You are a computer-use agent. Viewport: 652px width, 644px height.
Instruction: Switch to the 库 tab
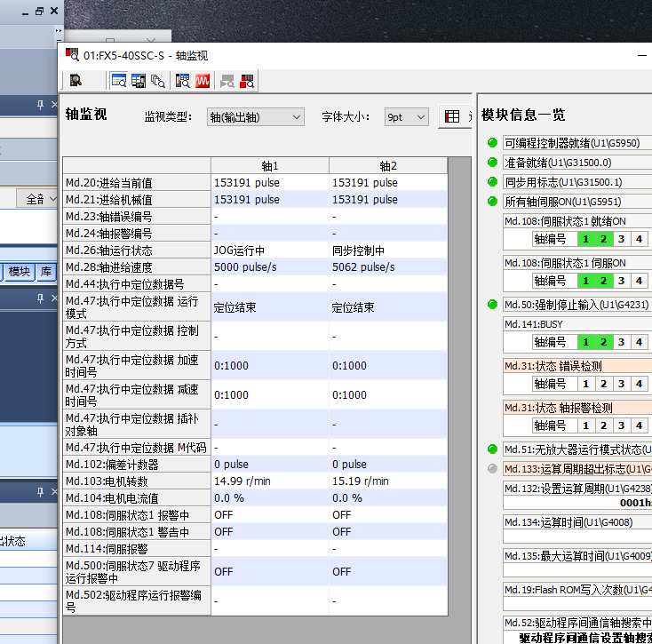click(46, 271)
